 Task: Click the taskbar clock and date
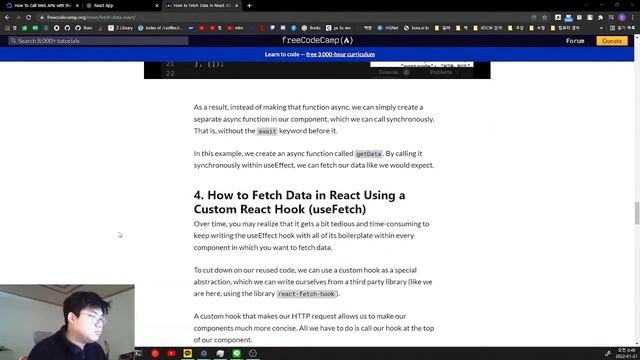pos(627,353)
